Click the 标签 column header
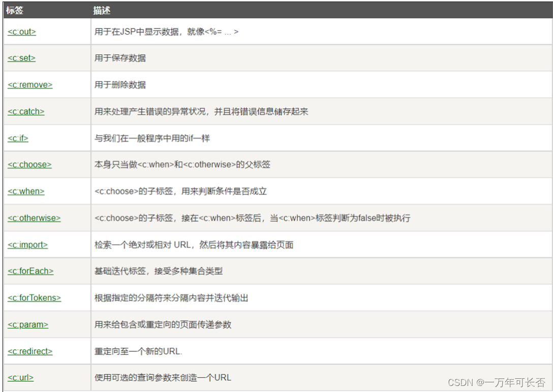The width and height of the screenshot is (553, 392). [x=14, y=11]
